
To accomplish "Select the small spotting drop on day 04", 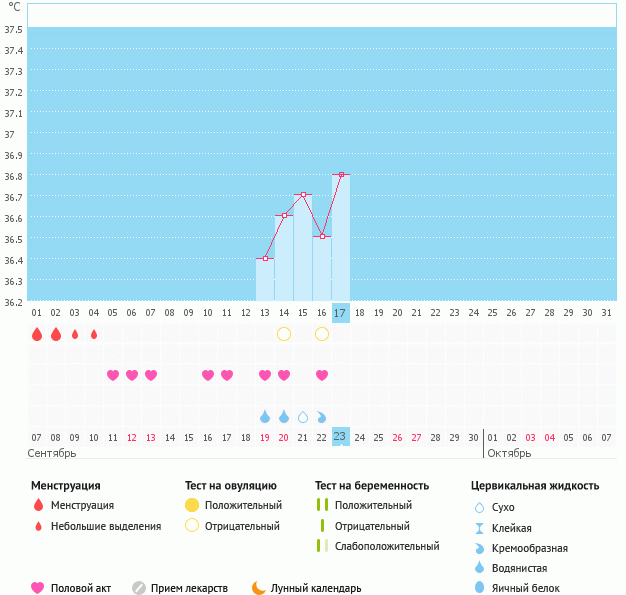I will [94, 334].
